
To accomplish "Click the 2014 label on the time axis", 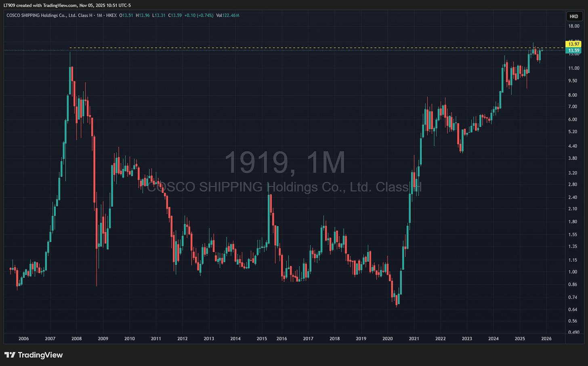I will 235,339.
